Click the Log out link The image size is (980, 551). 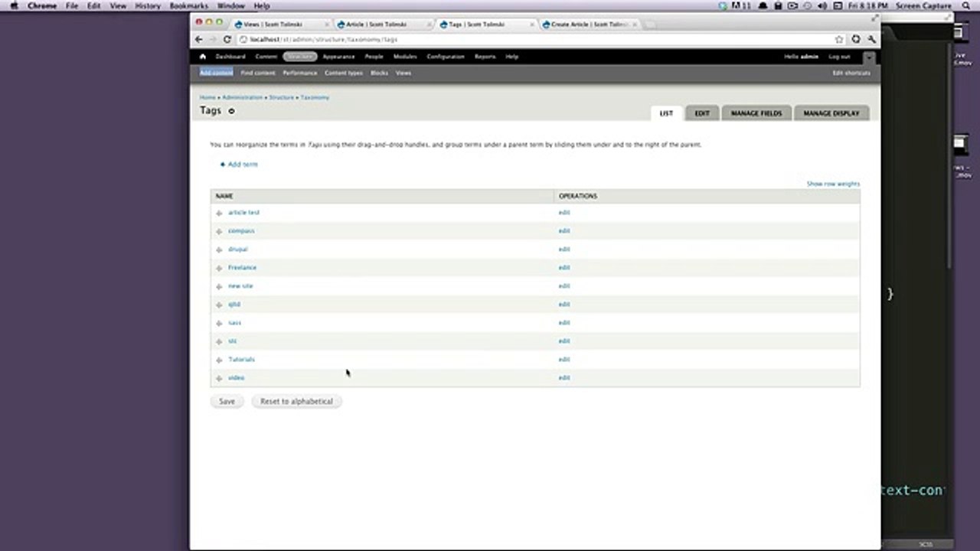[x=839, y=57]
